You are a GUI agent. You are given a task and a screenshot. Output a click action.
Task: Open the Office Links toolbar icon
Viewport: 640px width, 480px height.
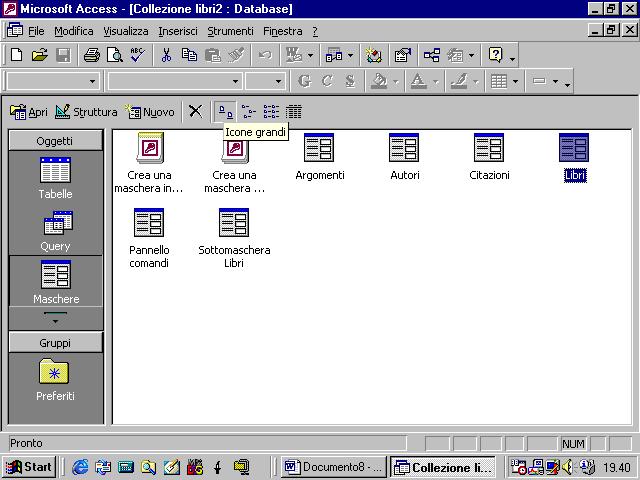click(294, 55)
